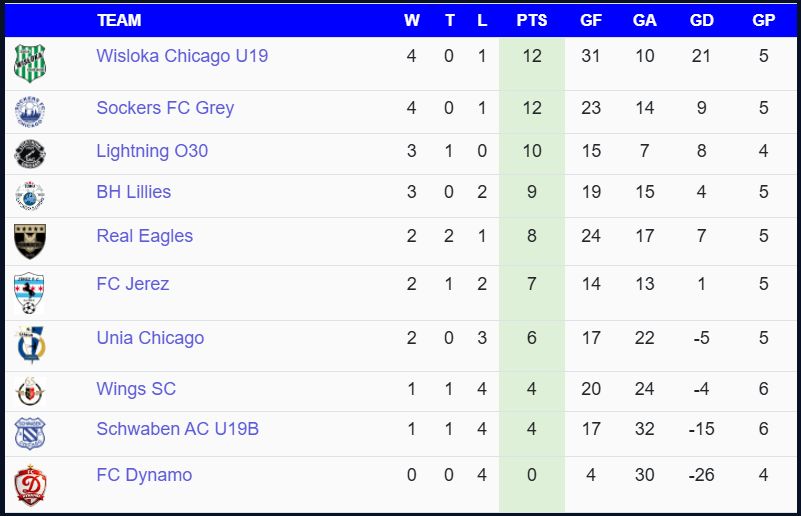Image resolution: width=801 pixels, height=516 pixels.
Task: Click the Schwaben AC U19B team logo
Action: (x=30, y=433)
